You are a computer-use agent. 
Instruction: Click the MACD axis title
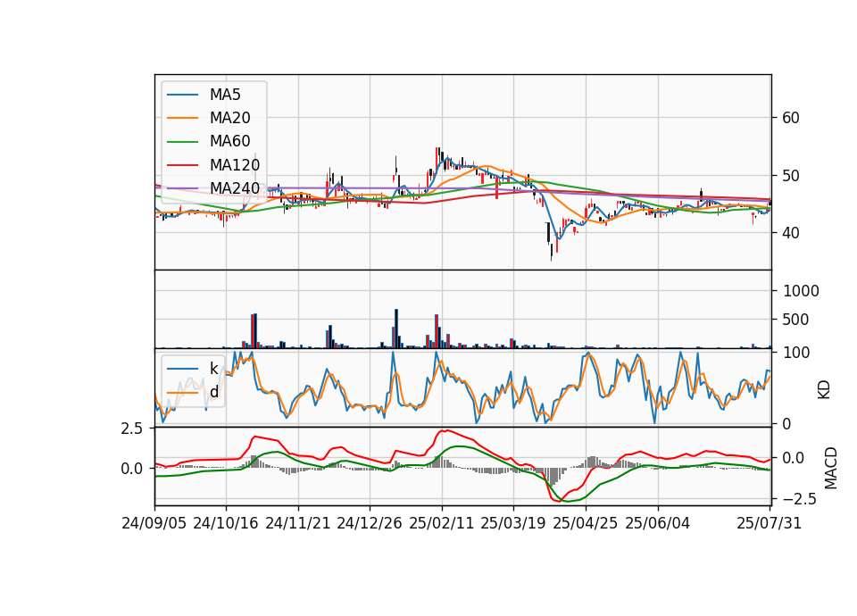[831, 468]
